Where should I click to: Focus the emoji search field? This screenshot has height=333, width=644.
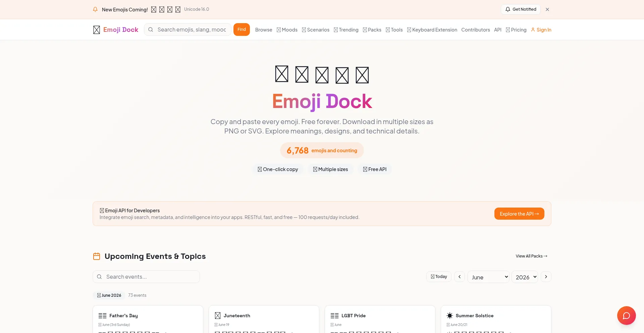point(188,30)
